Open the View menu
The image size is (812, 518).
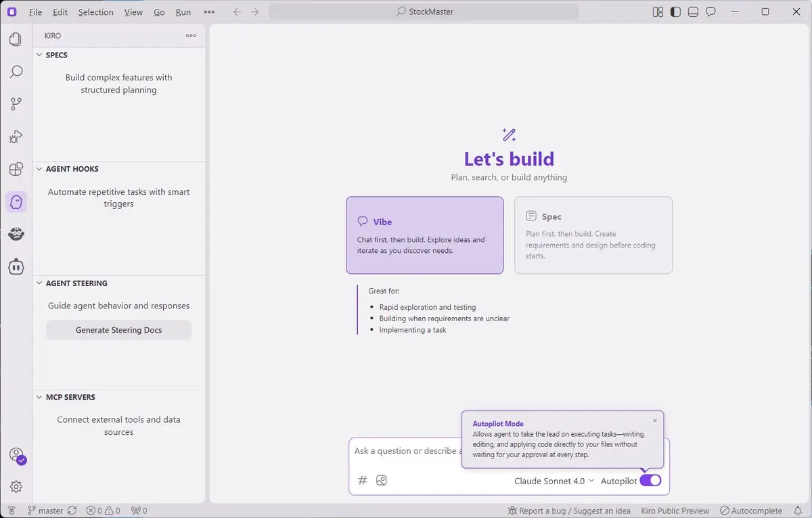(133, 12)
